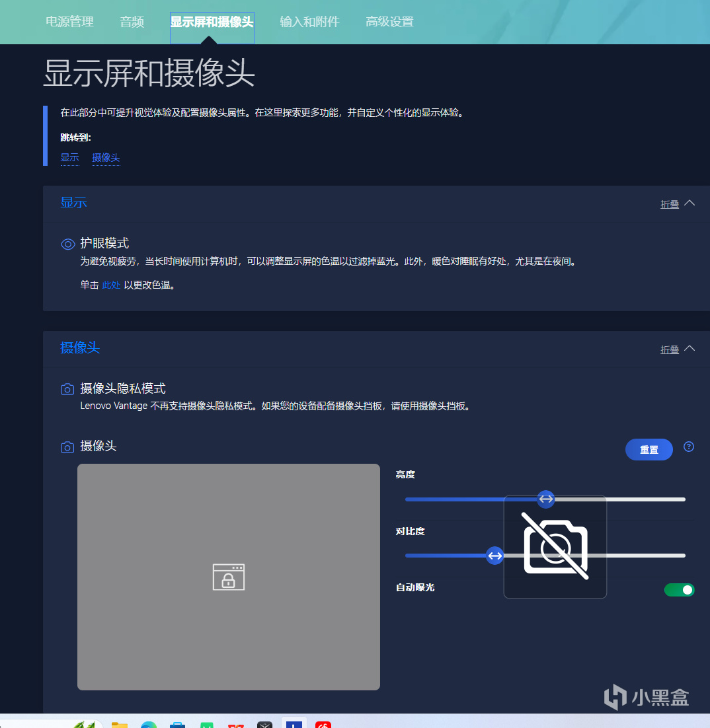This screenshot has height=728, width=710.
Task: Click the 跳转到: label
Action: [76, 137]
